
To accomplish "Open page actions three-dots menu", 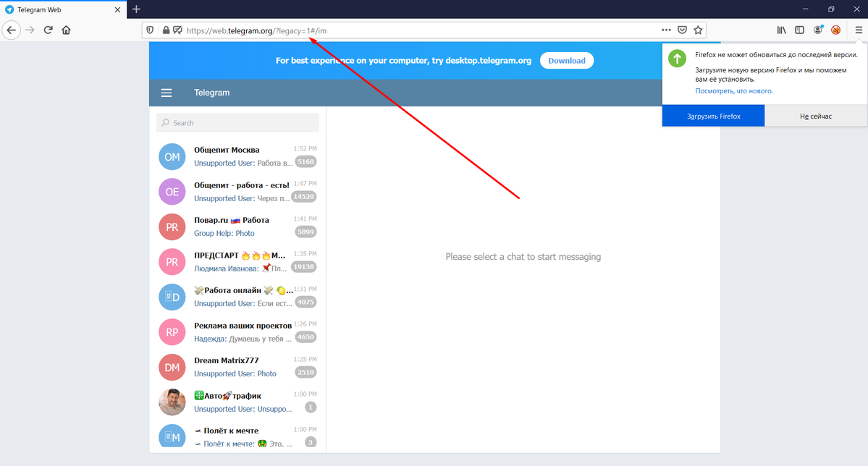I will pos(666,30).
